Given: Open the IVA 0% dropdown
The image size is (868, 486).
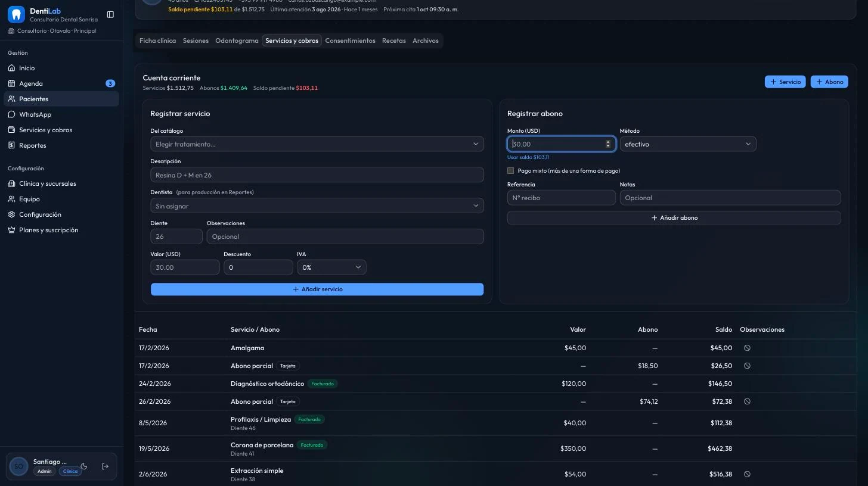Looking at the screenshot, I should 331,267.
